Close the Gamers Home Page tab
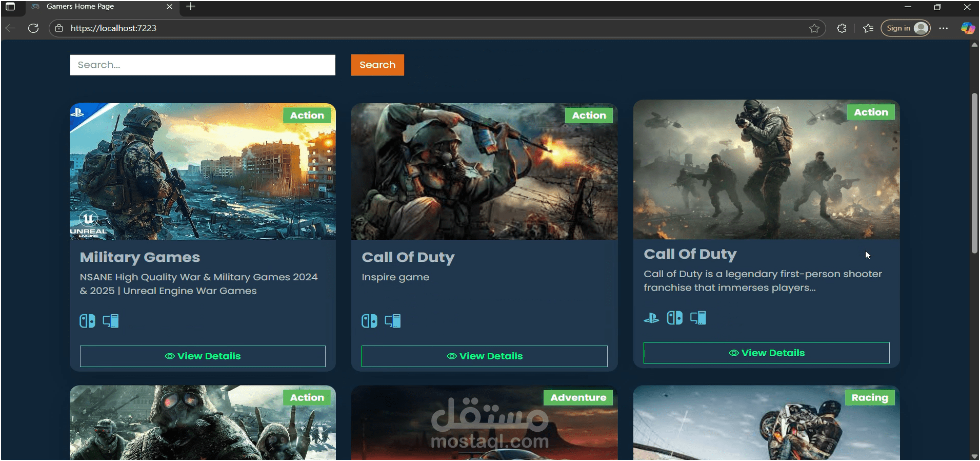The image size is (980, 461). [170, 7]
